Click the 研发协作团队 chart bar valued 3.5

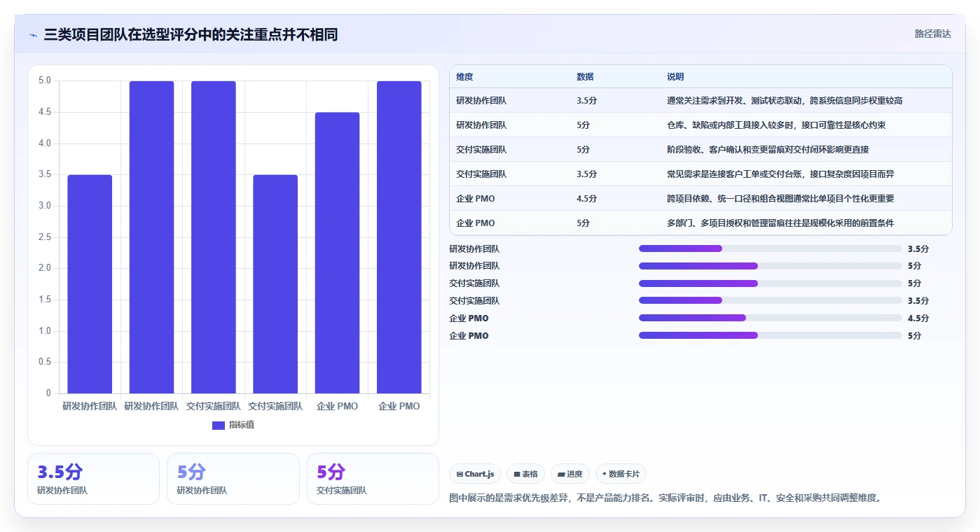90,284
